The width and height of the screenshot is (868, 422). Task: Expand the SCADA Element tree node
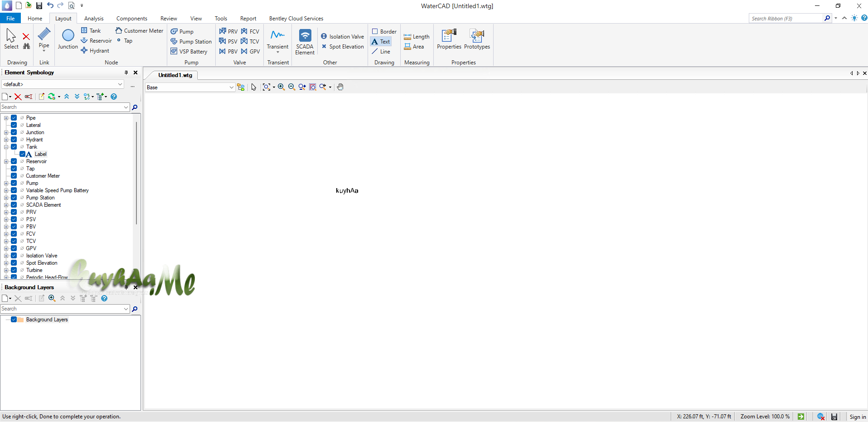click(6, 205)
